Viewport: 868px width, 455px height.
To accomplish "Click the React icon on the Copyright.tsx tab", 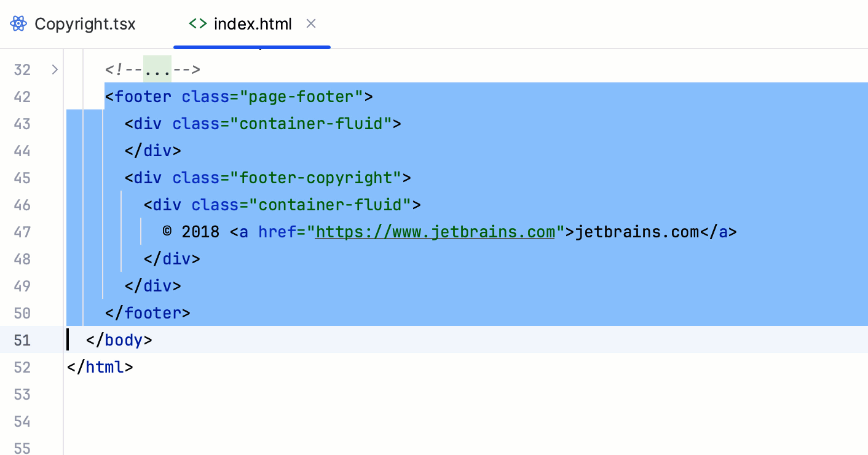I will [17, 23].
